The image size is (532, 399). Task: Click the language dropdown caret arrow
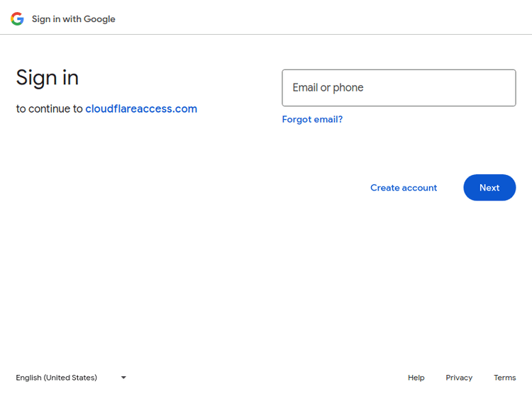click(123, 378)
